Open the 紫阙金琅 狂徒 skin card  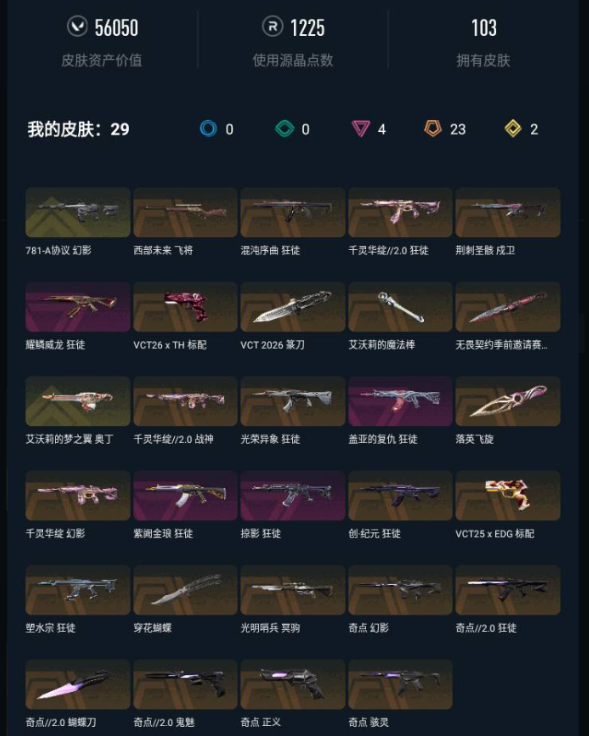coord(185,496)
